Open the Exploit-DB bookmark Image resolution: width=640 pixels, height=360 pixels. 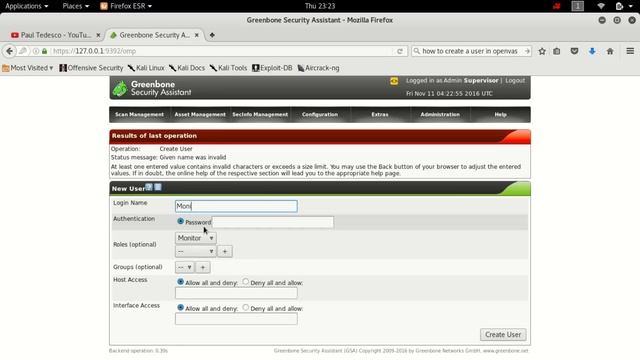click(x=272, y=68)
